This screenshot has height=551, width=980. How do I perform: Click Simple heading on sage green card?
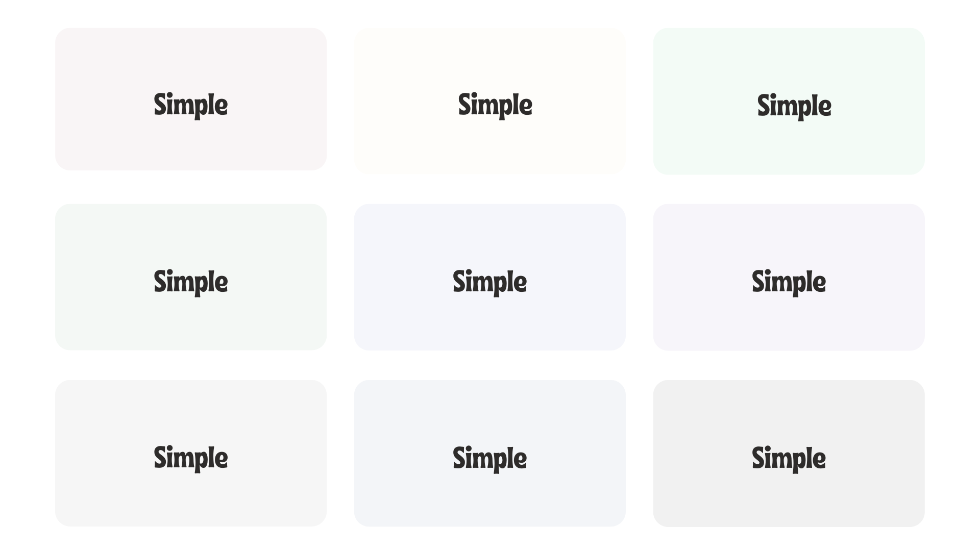pos(191,282)
